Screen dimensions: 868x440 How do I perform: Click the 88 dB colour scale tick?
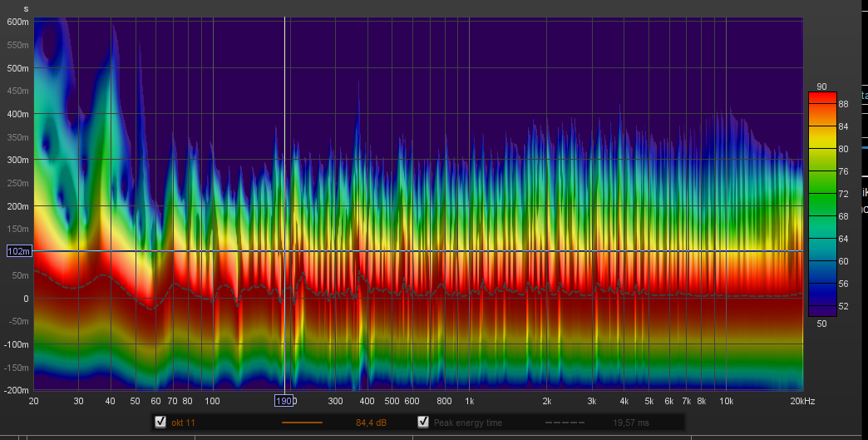(x=843, y=104)
